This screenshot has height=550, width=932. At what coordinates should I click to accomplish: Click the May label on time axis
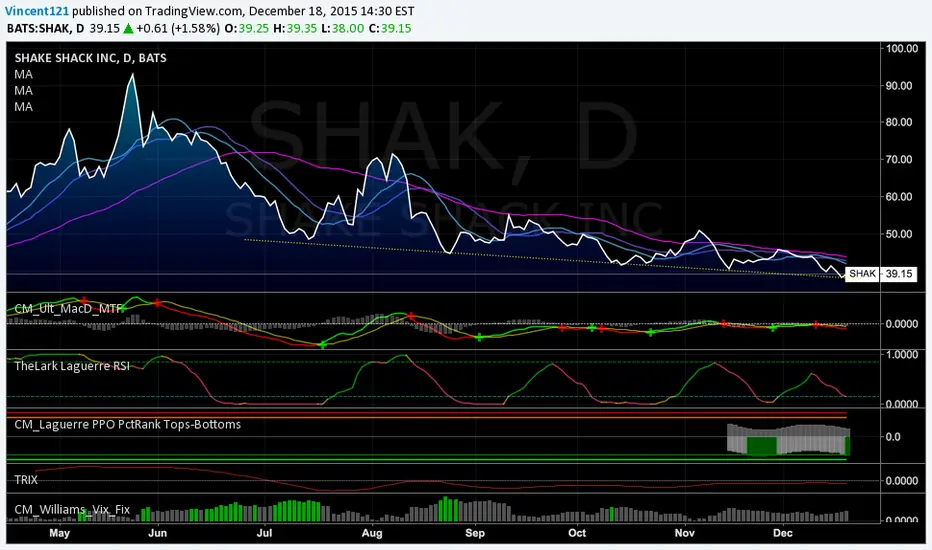tap(59, 532)
